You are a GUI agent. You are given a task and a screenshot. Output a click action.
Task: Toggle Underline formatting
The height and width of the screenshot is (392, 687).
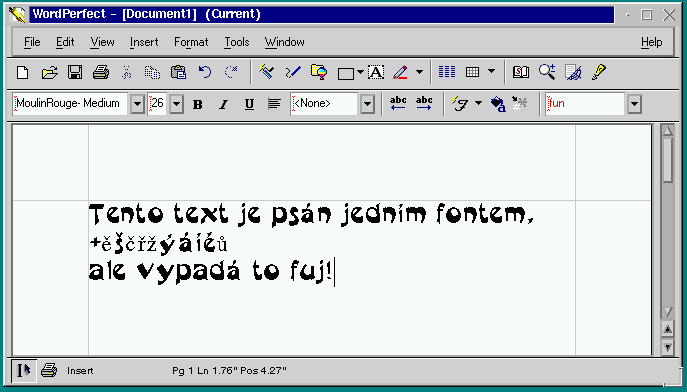(249, 104)
